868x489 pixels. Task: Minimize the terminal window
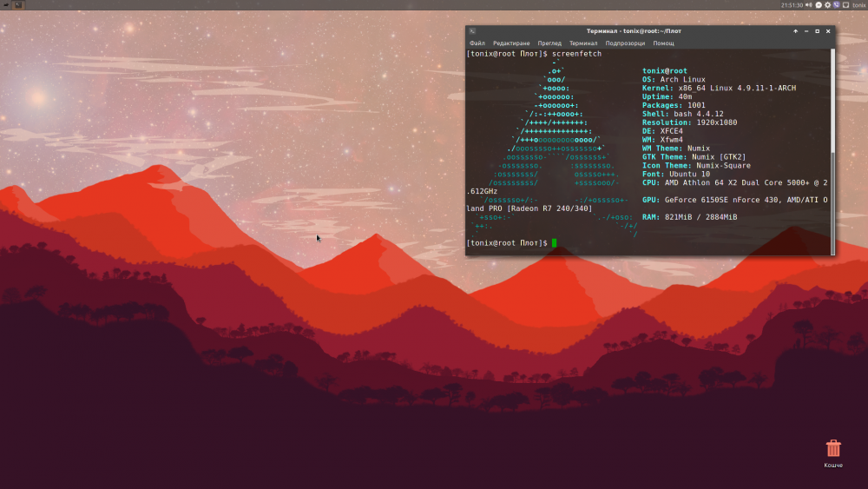pos(806,31)
